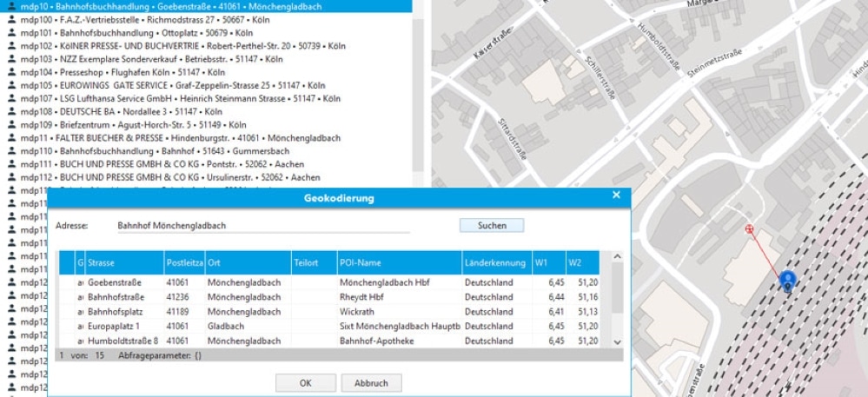
Task: Click the person icon for mdp110 Gummersbach
Action: pos(12,151)
